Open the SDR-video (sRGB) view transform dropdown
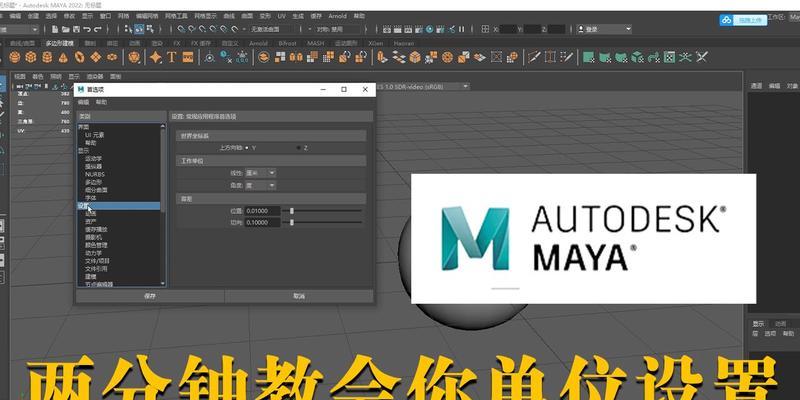Viewport: 800px width, 400px height. [424, 87]
